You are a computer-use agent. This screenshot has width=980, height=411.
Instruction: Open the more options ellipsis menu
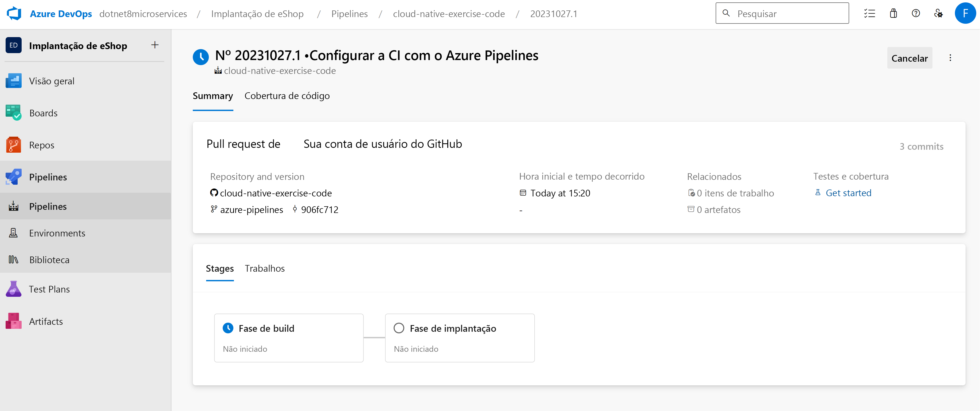(950, 58)
